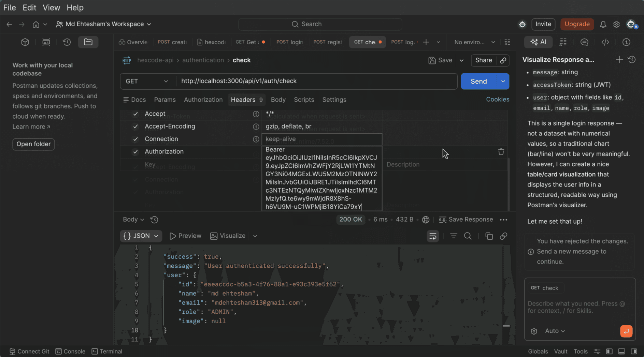
Task: Open the JSON format dropdown
Action: (141, 236)
